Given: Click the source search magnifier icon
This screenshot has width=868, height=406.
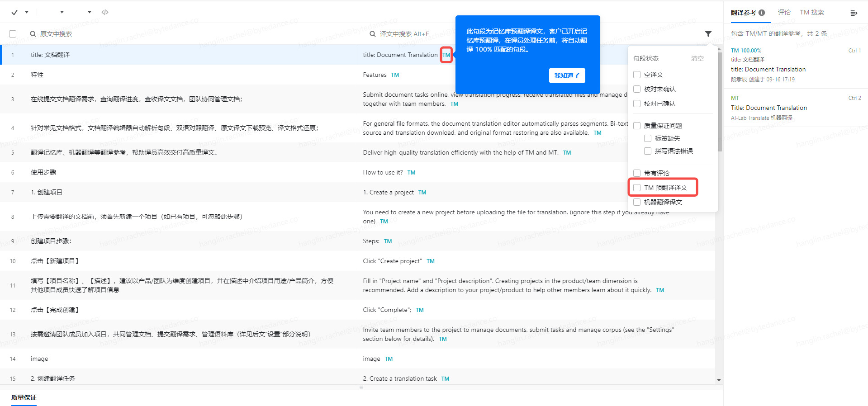Looking at the screenshot, I should [33, 34].
